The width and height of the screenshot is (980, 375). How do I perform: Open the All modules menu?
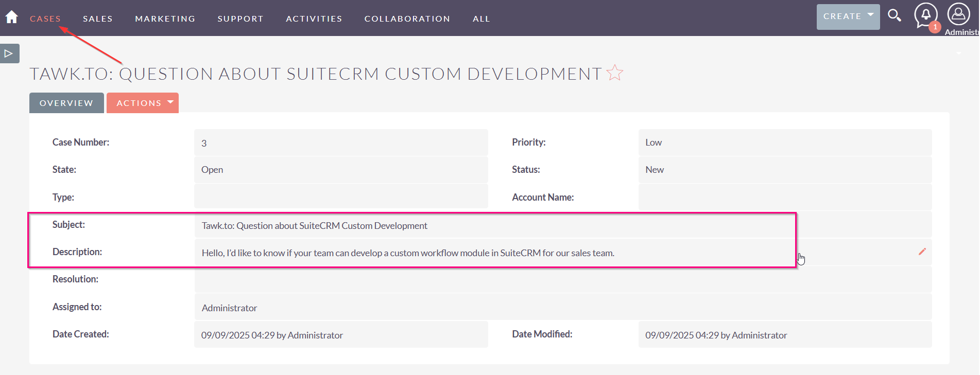[x=481, y=19]
